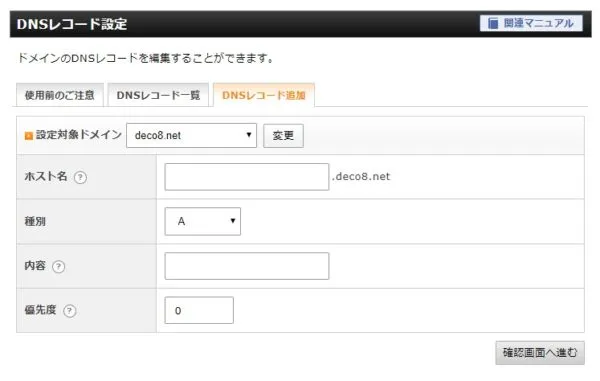This screenshot has width=600, height=381.
Task: Click the ドメインのDNSレコードを編集 description text
Action: click(x=145, y=59)
